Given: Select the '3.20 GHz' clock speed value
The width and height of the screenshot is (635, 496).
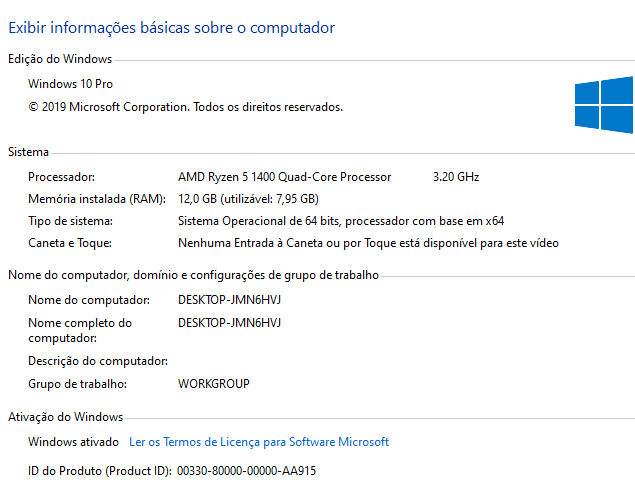Looking at the screenshot, I should pos(456,177).
